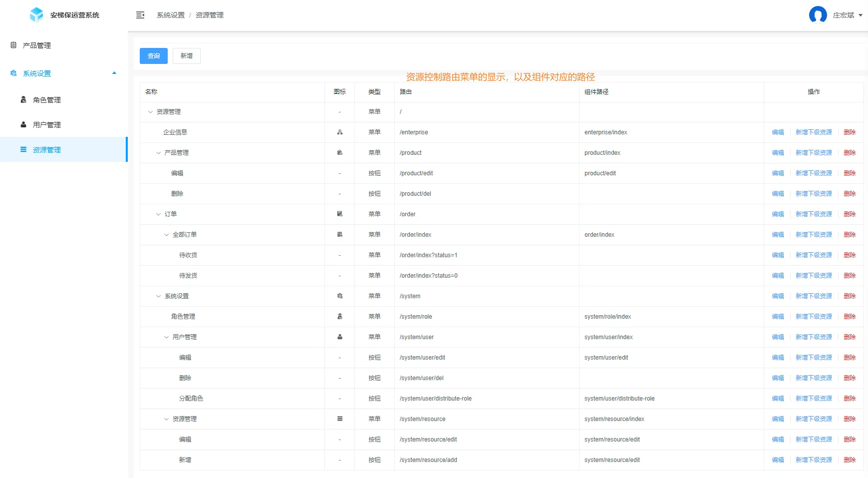Click the blue 查询 button
Viewport: 868px width, 478px height.
(x=154, y=56)
